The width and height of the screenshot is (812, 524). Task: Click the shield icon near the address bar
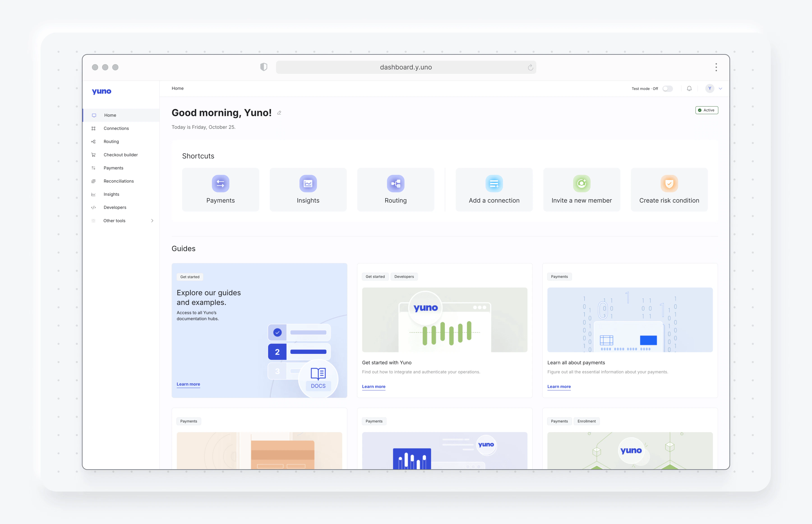point(263,67)
